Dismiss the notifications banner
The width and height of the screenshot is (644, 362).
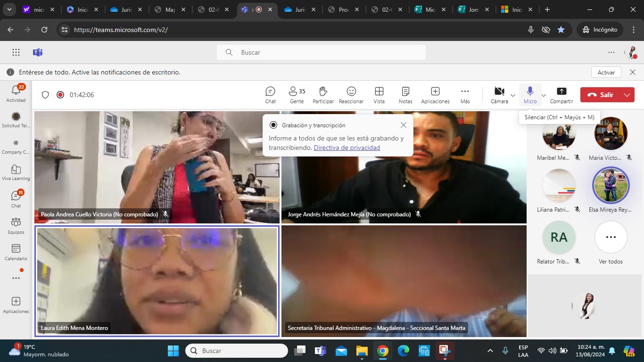(x=633, y=72)
